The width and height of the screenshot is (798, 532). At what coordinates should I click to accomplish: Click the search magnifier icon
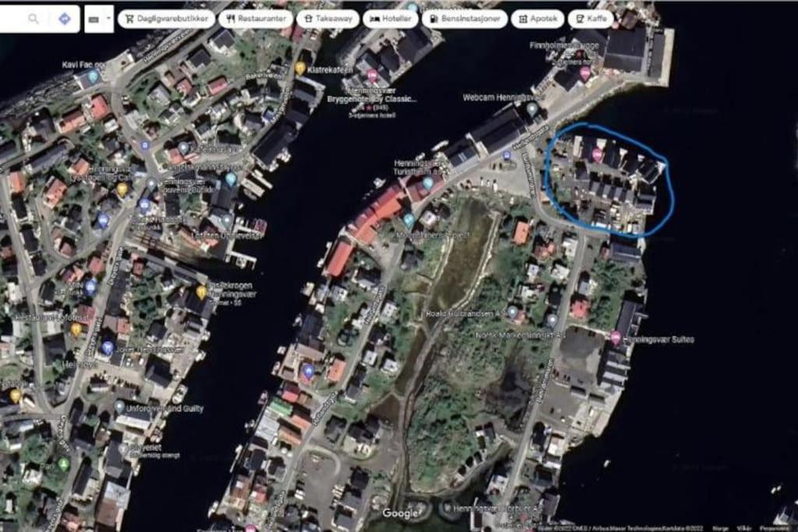click(x=34, y=19)
